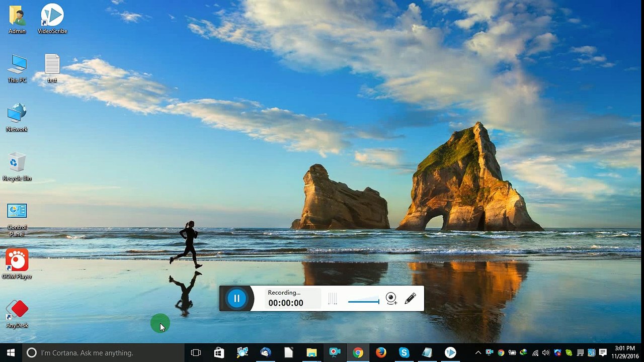Select the Network desktop icon

click(x=17, y=118)
